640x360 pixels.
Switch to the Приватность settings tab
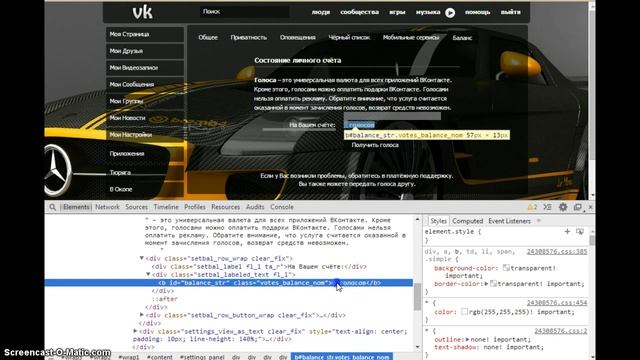click(249, 38)
